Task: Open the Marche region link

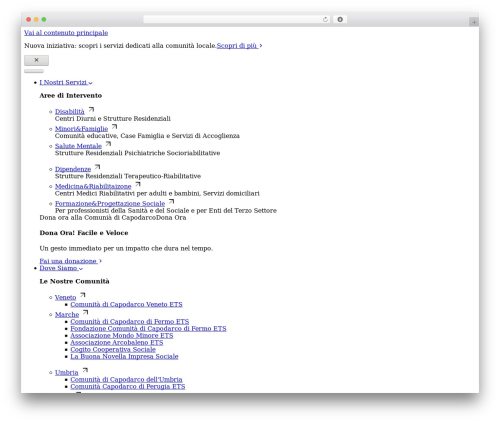Action: pos(67,315)
